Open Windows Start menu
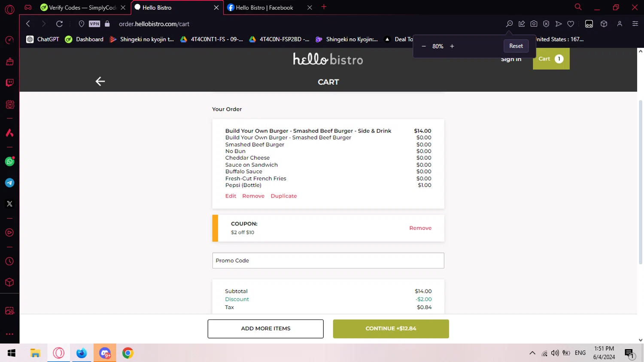 click(x=12, y=353)
